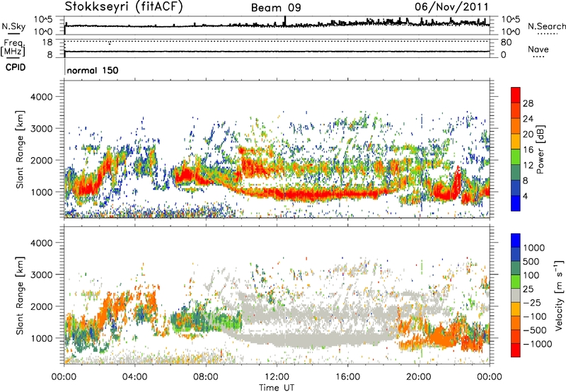This screenshot has height=392, width=566.
Task: Click the blue bottom of the Power colorbar
Action: coord(516,203)
